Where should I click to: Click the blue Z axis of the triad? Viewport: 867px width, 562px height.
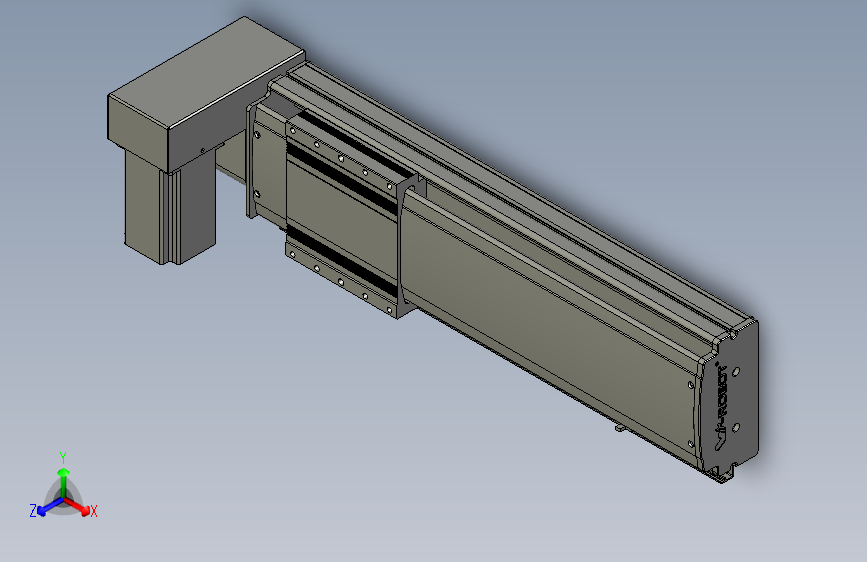point(50,507)
